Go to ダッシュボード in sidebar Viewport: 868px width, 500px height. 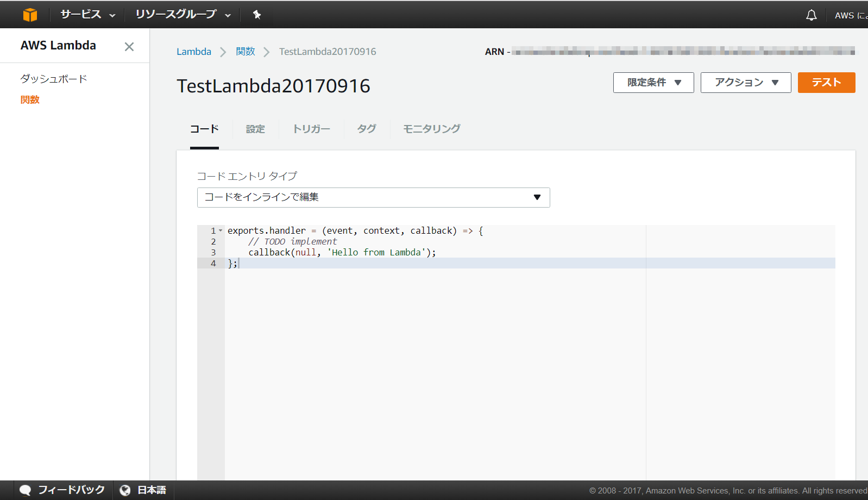coord(54,79)
